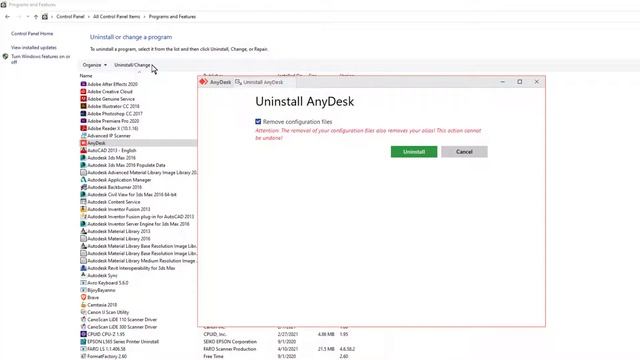Select the CPUID CPU-Z 1.95 icon
This screenshot has height=360, width=640.
83,334
